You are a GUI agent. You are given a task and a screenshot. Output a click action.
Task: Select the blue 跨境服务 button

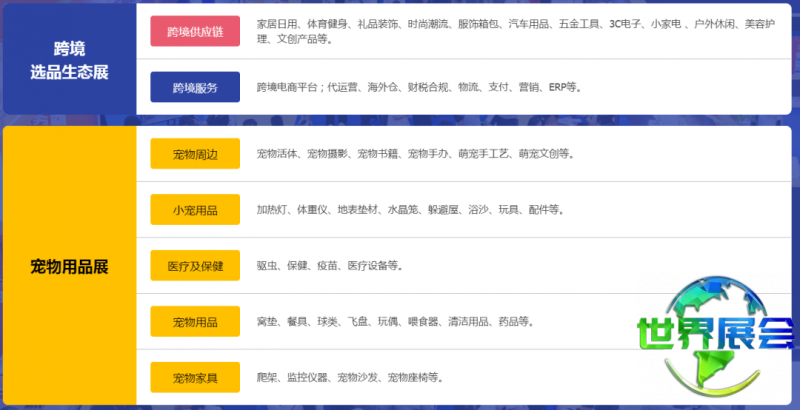coord(195,87)
